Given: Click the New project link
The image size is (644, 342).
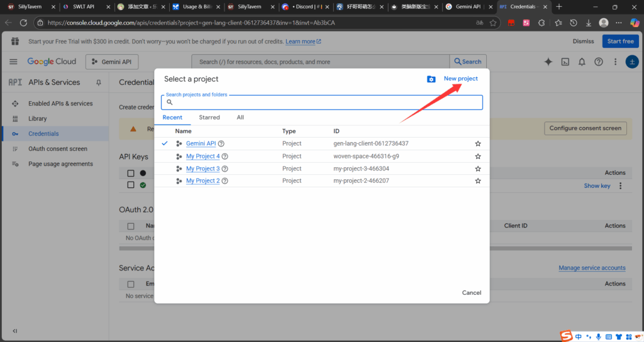Looking at the screenshot, I should [x=460, y=79].
